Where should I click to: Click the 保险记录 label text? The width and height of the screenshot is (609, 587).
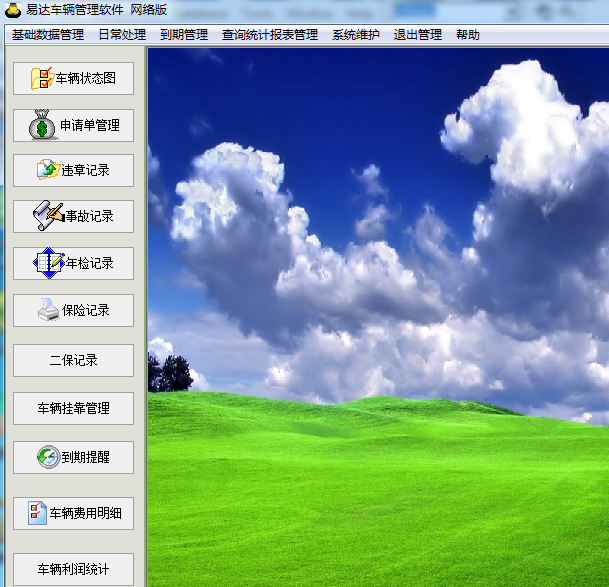(x=85, y=310)
